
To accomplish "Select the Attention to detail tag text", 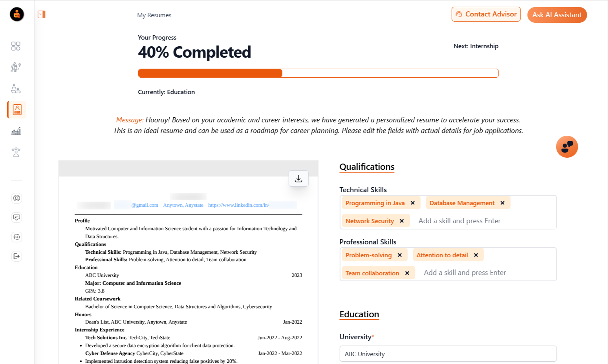I will [x=442, y=255].
